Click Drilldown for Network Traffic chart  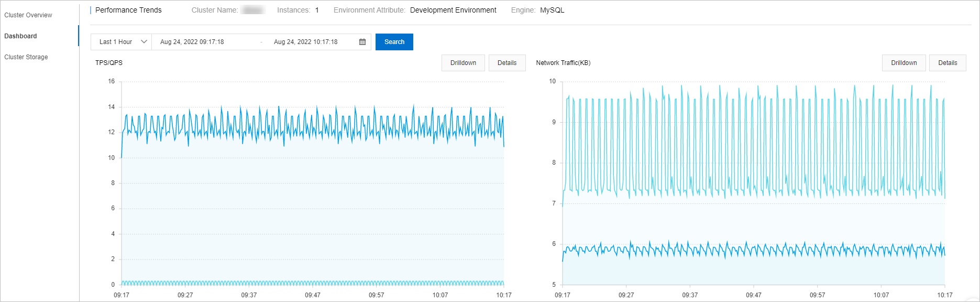(904, 63)
